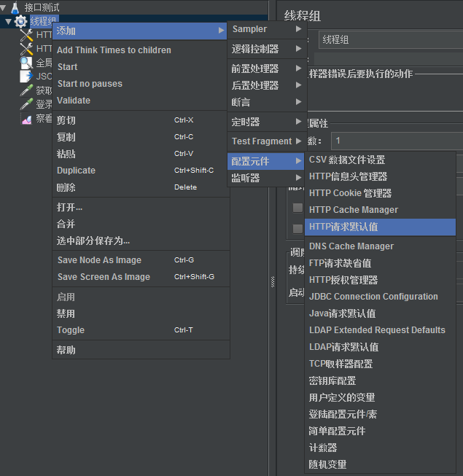
Task: Open the 添加 submenu entry
Action: click(140, 31)
